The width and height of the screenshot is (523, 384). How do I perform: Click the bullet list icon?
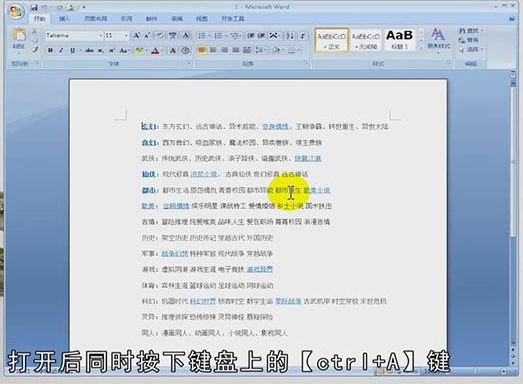coord(202,35)
